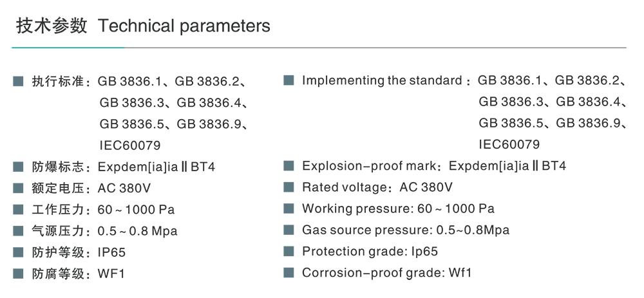Click the 技术参数 Technical parameters heading
This screenshot has height=298, width=644.
pyautogui.click(x=143, y=26)
